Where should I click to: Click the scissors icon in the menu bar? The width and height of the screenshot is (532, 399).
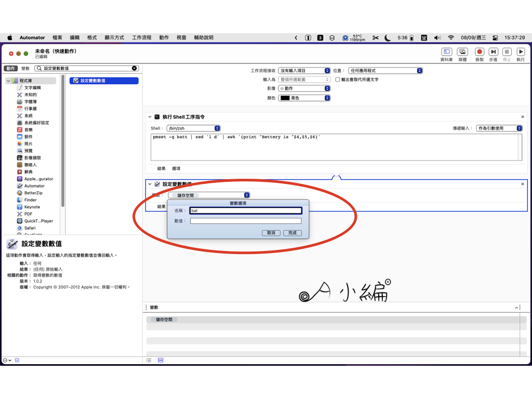click(375, 37)
